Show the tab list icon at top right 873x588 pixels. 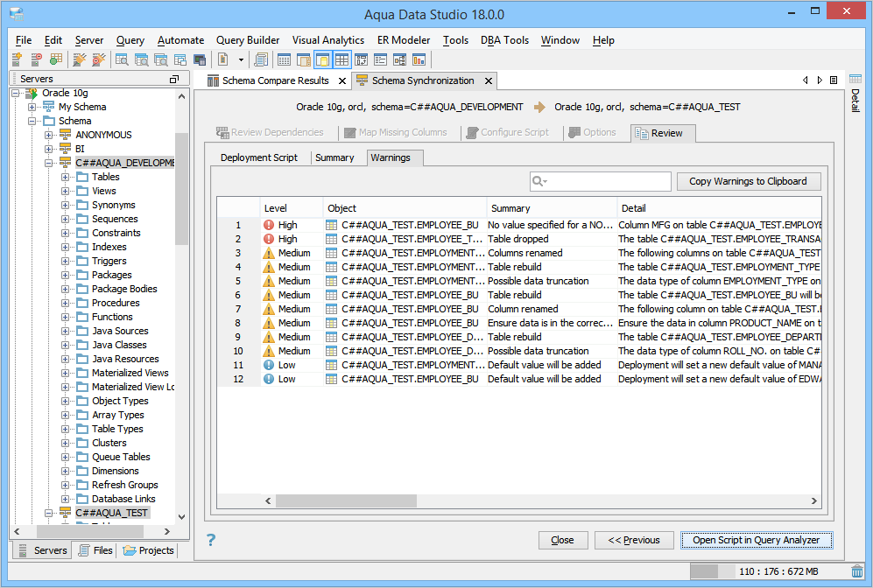834,80
